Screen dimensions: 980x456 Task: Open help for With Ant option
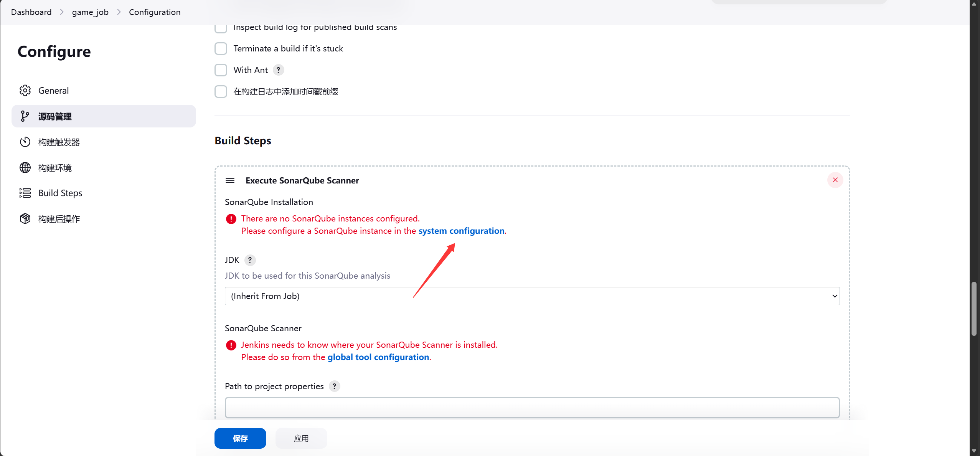279,70
